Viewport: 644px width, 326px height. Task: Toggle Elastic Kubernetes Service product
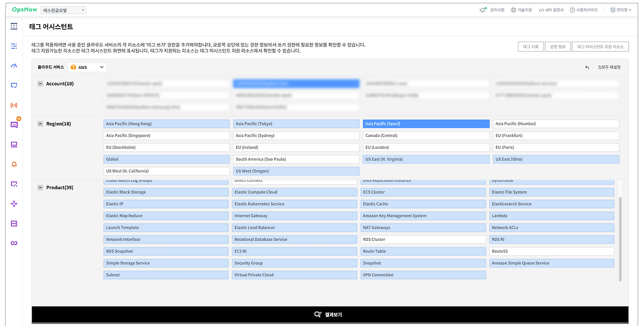click(294, 204)
